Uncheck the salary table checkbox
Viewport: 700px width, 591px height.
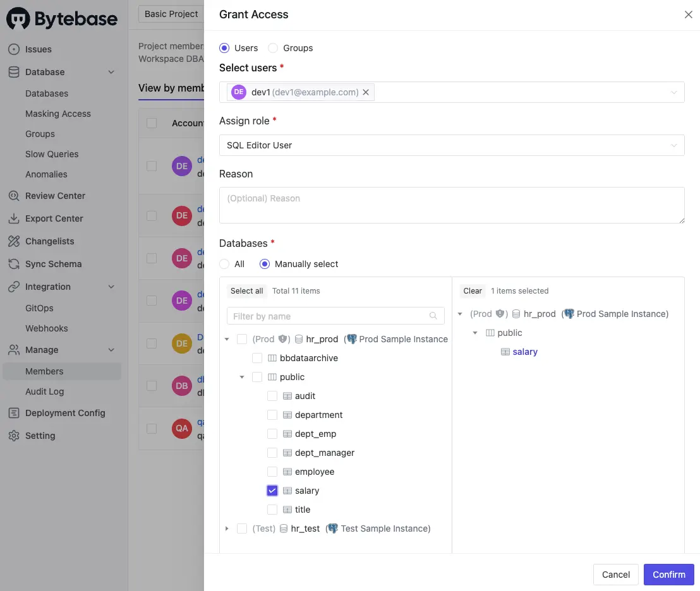(x=272, y=491)
